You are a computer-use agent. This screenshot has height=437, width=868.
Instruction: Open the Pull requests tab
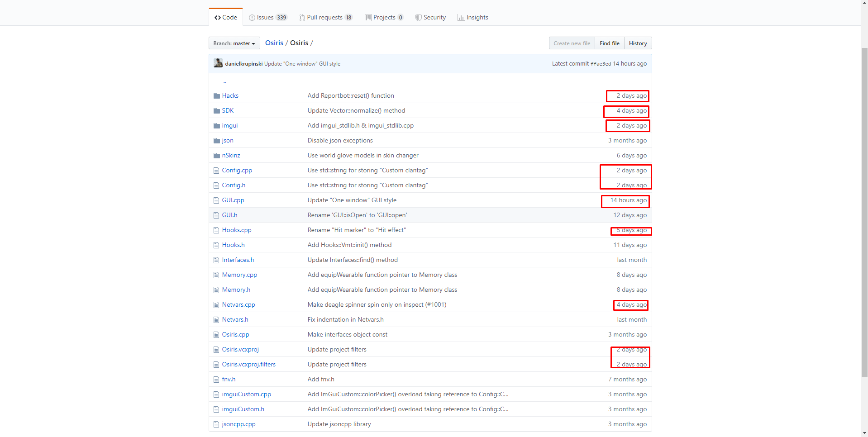[x=325, y=17]
